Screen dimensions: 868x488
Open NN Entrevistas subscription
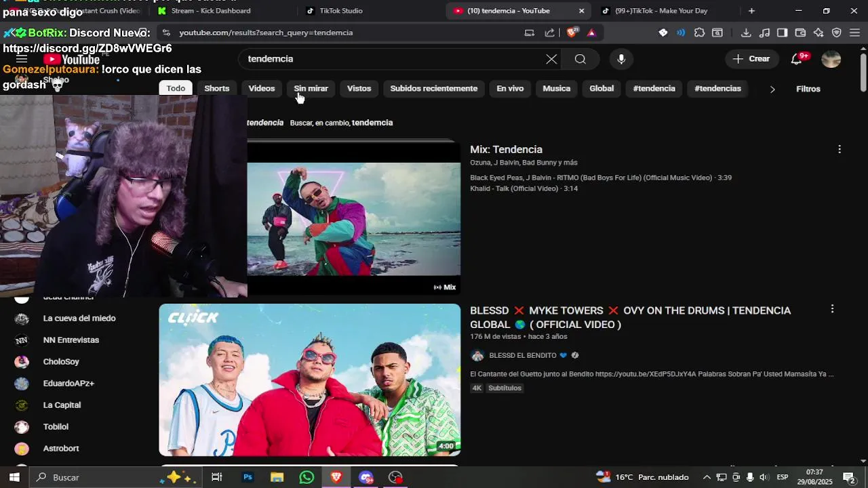pyautogui.click(x=71, y=340)
